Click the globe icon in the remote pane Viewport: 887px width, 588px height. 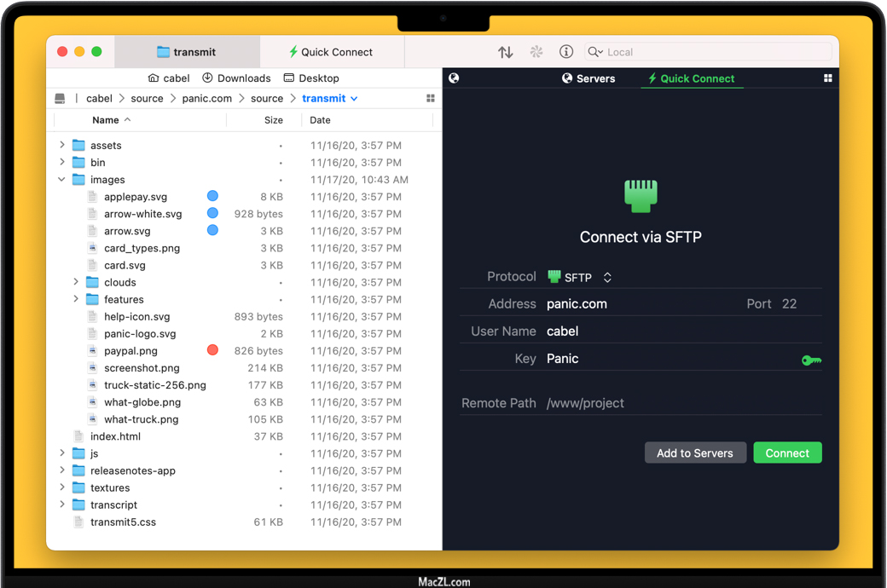454,78
